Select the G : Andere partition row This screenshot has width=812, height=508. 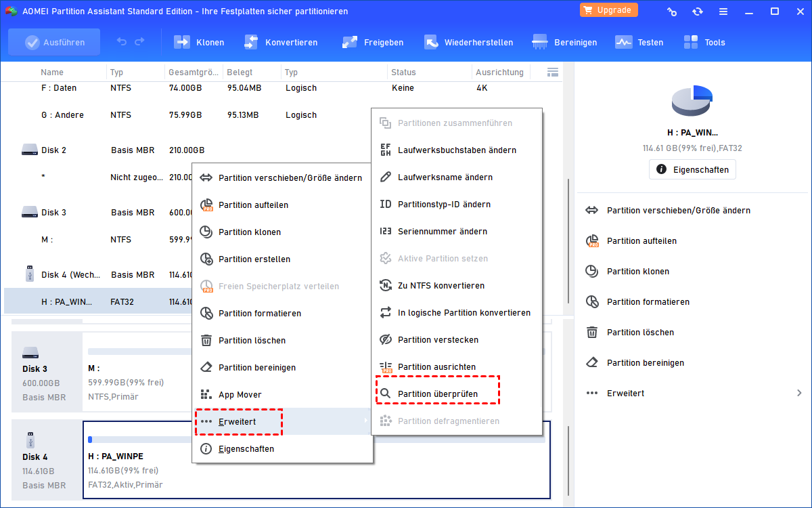tap(283, 115)
